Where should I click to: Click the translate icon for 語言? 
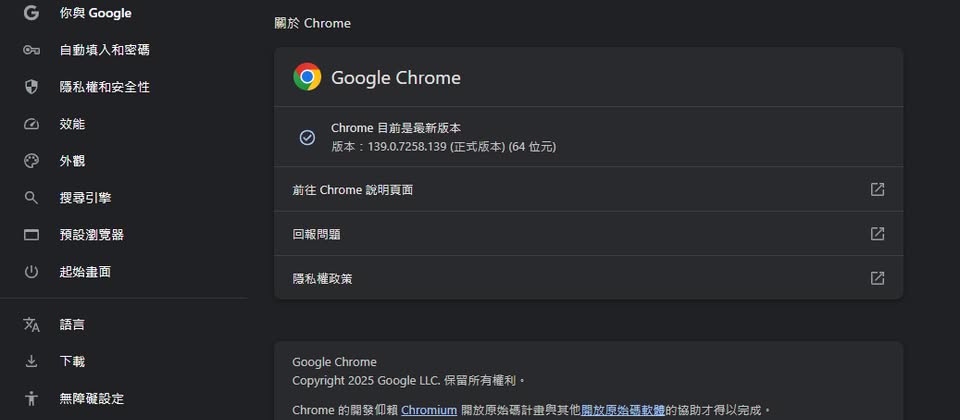pos(31,325)
